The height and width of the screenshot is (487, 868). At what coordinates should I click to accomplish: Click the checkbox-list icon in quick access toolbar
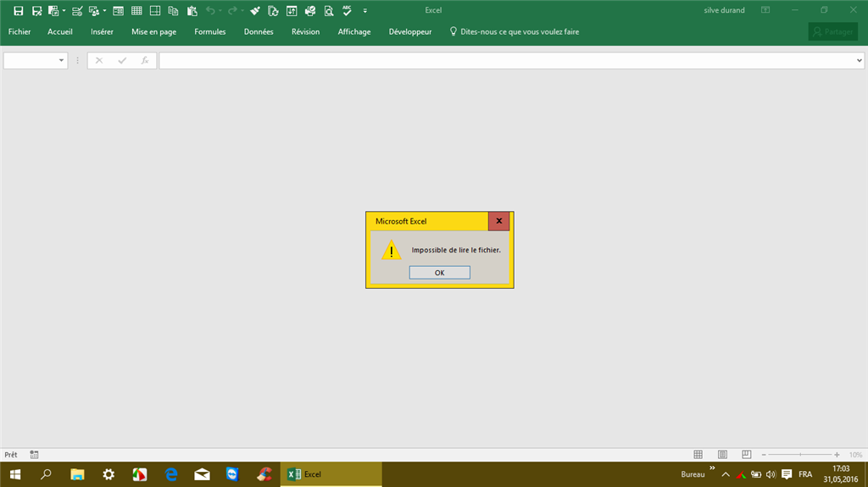tap(77, 10)
